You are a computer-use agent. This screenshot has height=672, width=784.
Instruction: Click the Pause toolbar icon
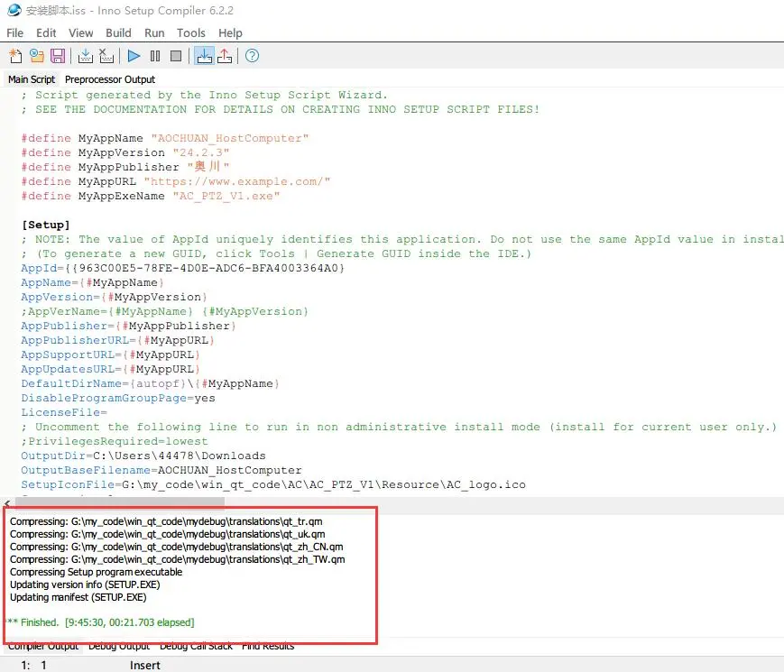pos(155,56)
